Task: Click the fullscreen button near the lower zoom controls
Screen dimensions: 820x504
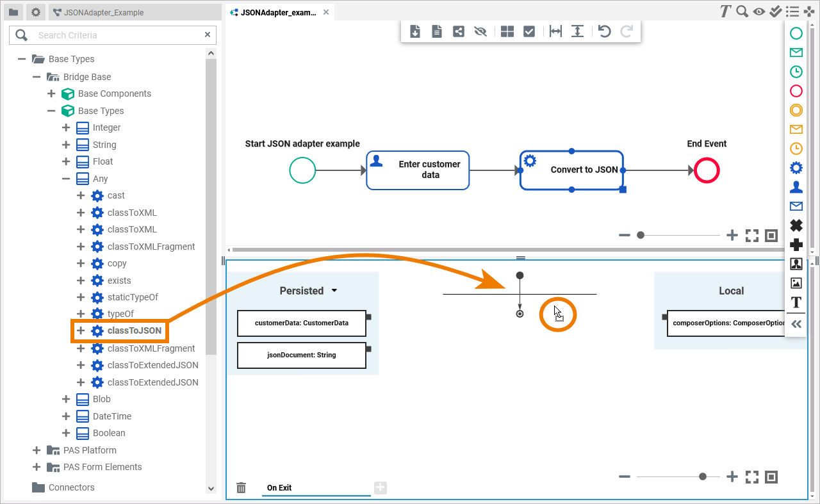Action: click(x=751, y=476)
